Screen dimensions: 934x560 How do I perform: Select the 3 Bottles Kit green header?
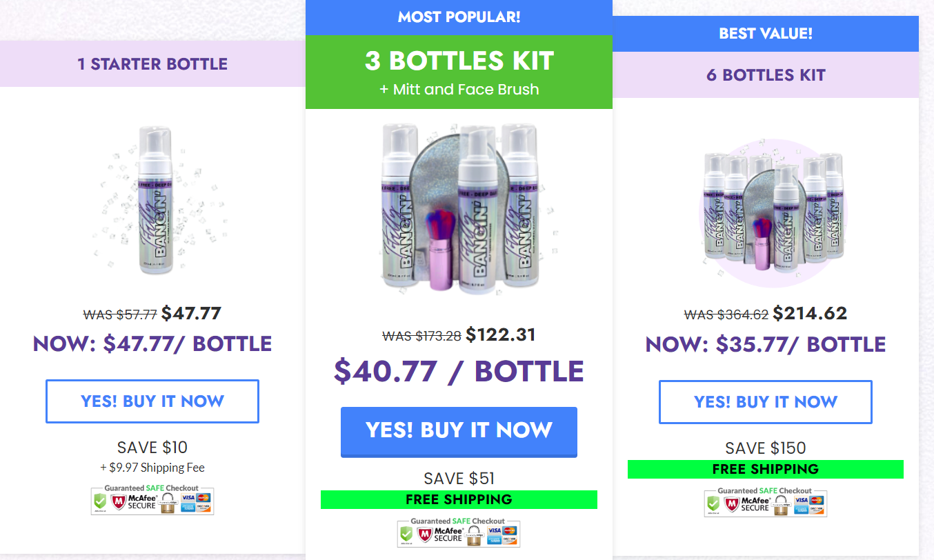click(459, 72)
